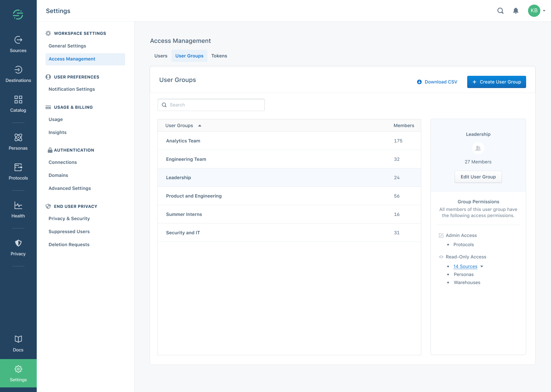Switch to the Tokens tab
The image size is (551, 392).
219,56
